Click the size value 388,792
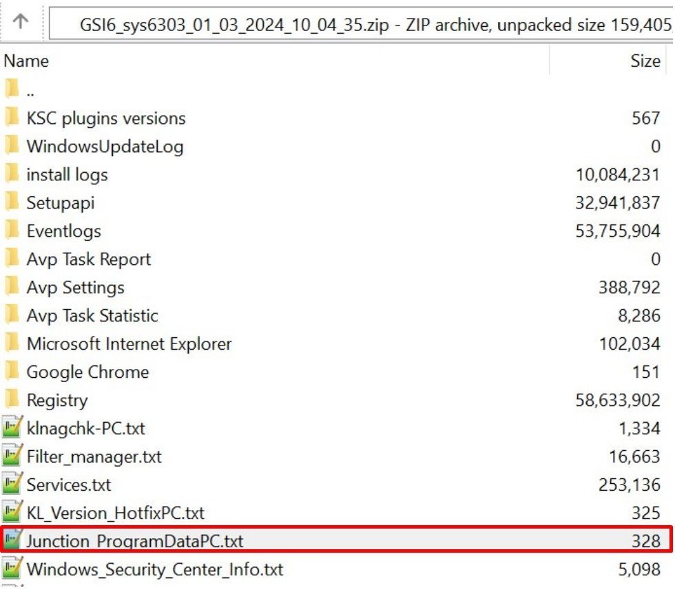The image size is (675, 616). click(x=630, y=288)
